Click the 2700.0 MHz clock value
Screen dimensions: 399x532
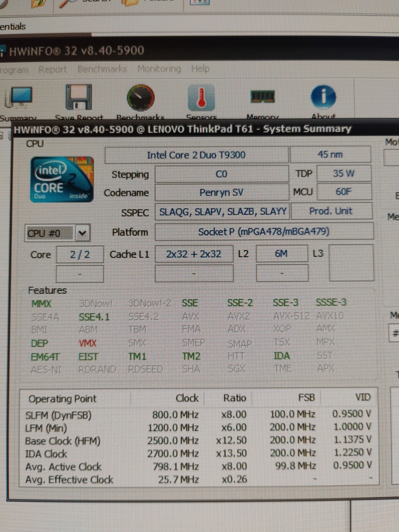click(x=173, y=454)
